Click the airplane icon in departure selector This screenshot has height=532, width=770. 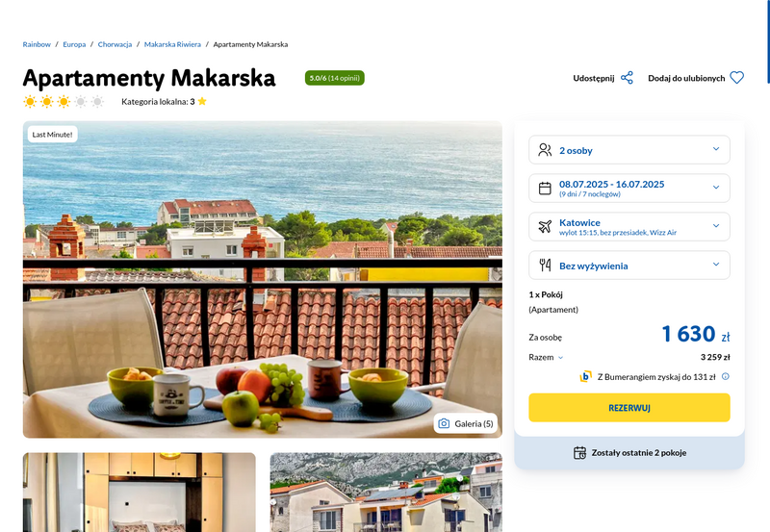tap(545, 226)
